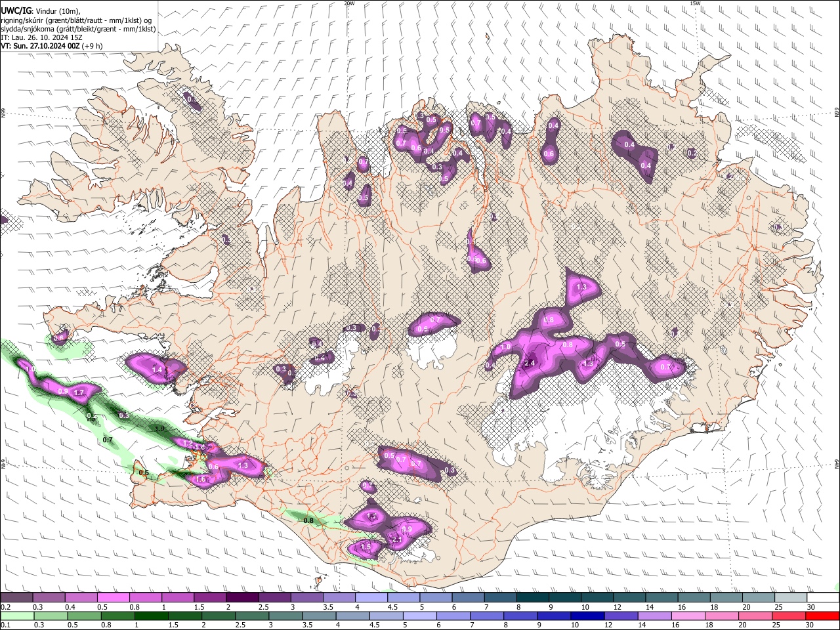Screen dimensions: 840x630
Task: Click the "UWC/IG: Vindur (10m)," title line
Action: click(x=40, y=11)
